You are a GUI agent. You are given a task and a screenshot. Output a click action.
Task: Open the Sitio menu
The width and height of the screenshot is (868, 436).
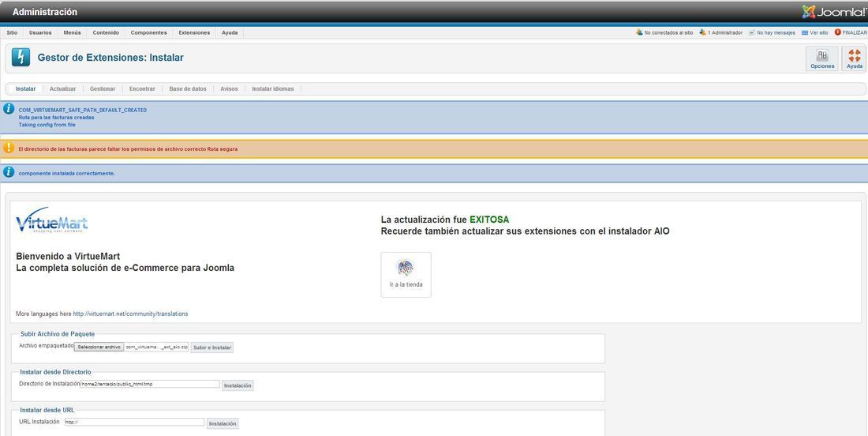[12, 32]
